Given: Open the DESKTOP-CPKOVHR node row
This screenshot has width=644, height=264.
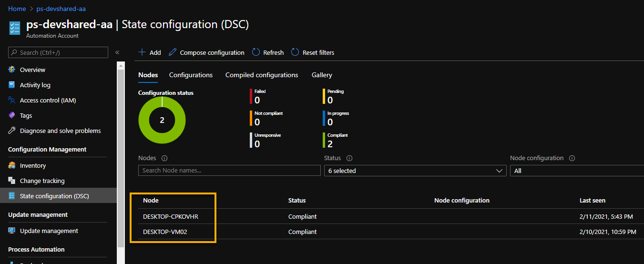Looking at the screenshot, I should 171,216.
